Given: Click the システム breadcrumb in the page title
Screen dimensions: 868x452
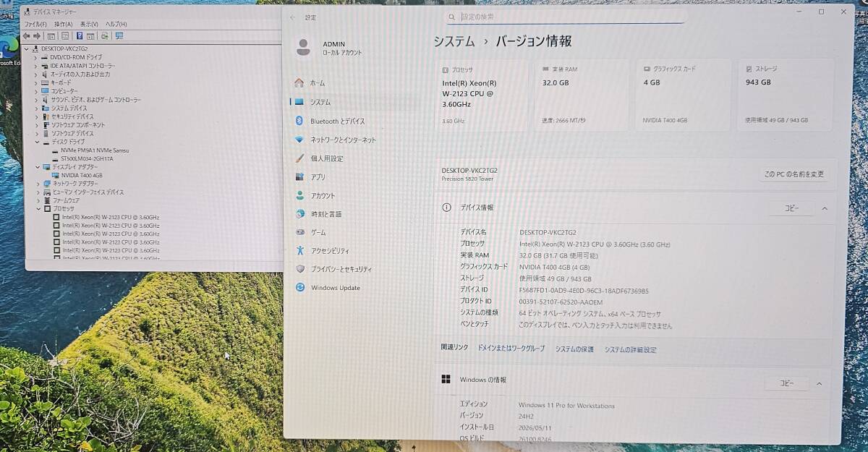Looking at the screenshot, I should tap(454, 41).
